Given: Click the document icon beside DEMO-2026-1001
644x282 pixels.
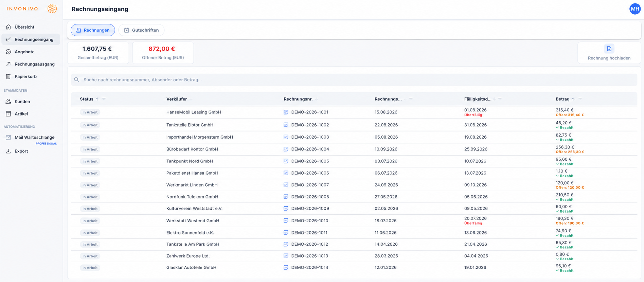Looking at the screenshot, I should point(286,112).
